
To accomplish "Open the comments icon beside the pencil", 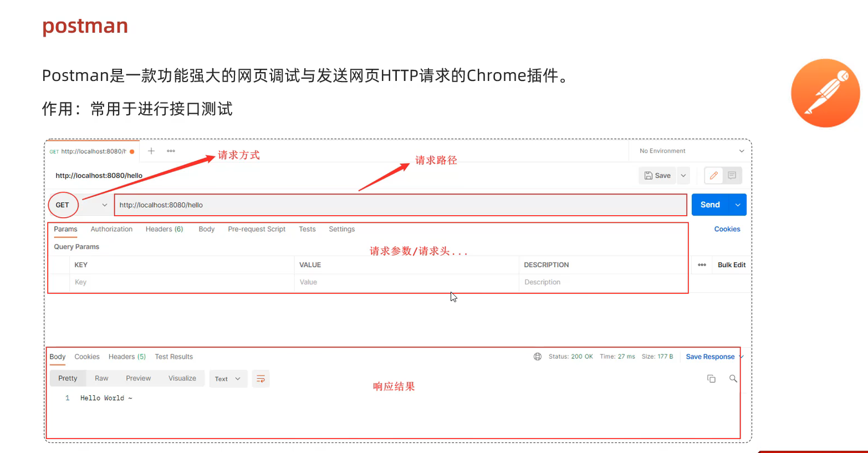I will coord(732,176).
